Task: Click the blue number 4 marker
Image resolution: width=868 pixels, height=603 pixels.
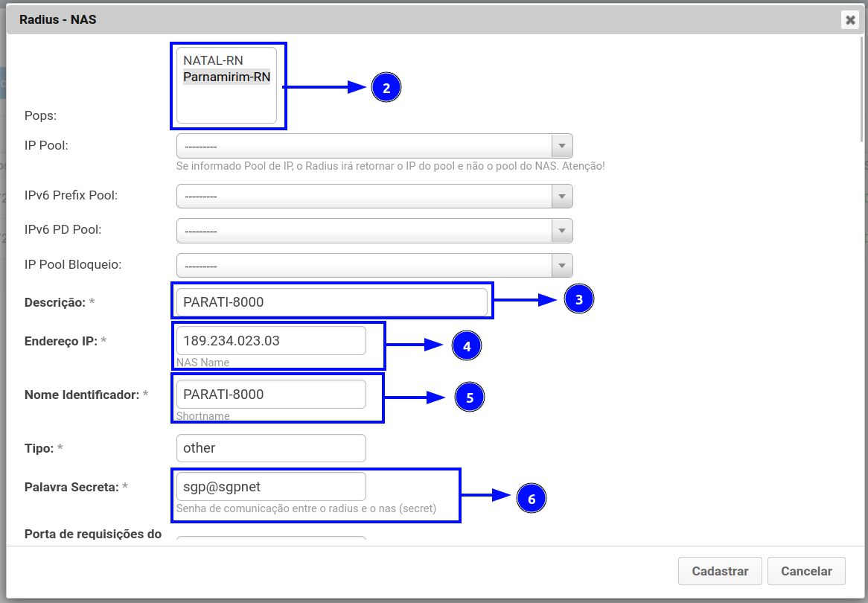Action: coord(467,346)
